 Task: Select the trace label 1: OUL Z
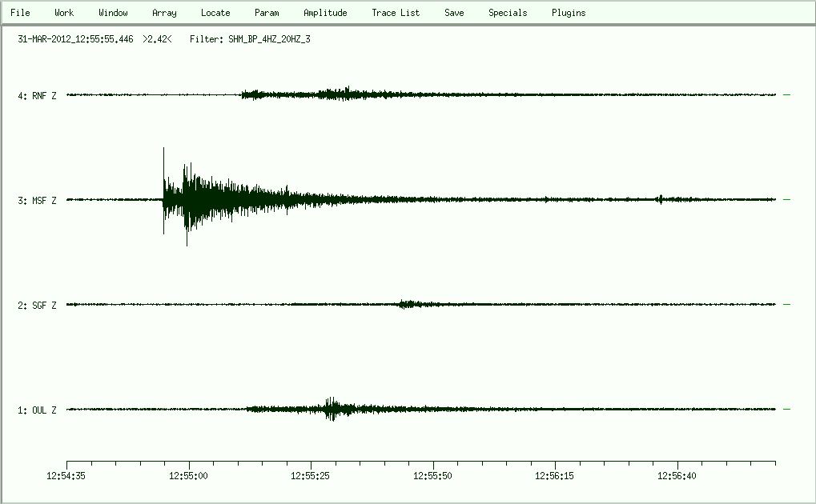pyautogui.click(x=37, y=410)
